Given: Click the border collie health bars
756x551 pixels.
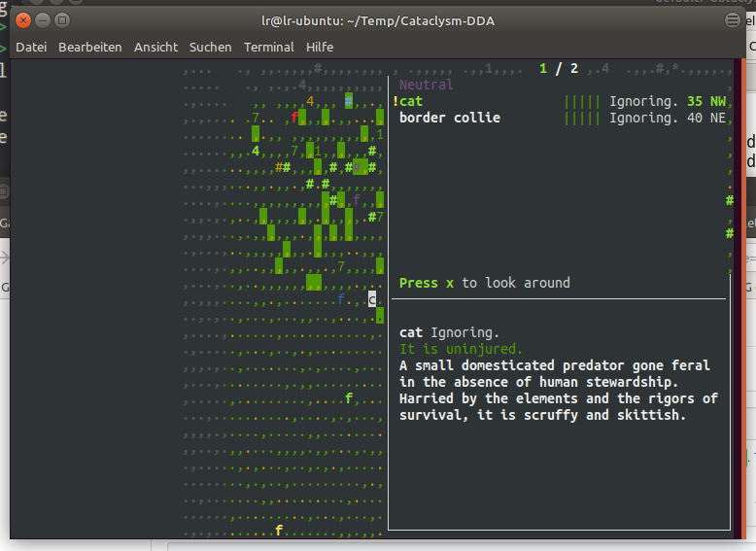Looking at the screenshot, I should point(582,118).
